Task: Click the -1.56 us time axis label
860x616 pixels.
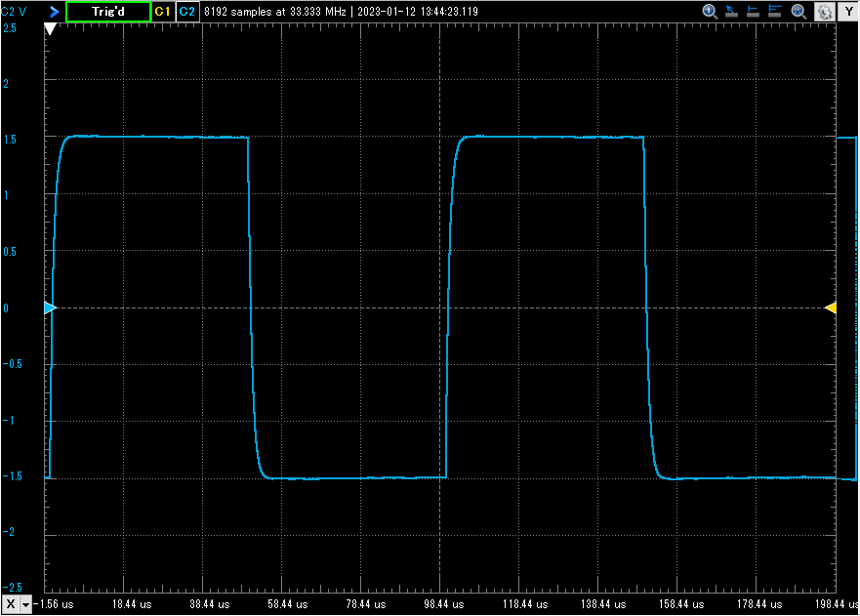Action: point(54,604)
